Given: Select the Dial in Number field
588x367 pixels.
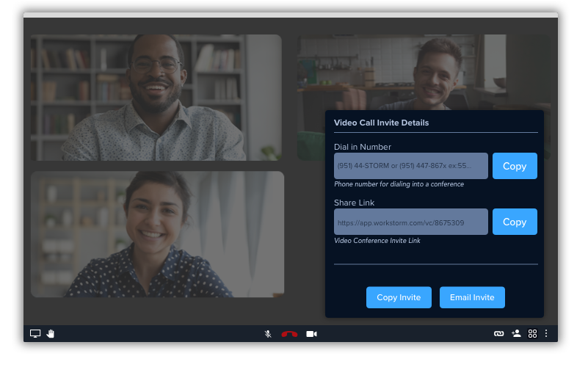Looking at the screenshot, I should pyautogui.click(x=411, y=166).
